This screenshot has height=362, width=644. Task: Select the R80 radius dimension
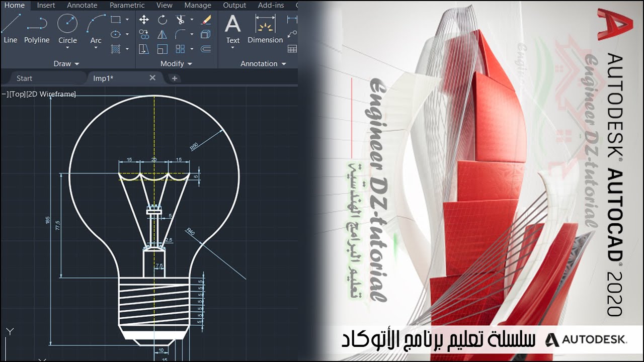coord(194,147)
